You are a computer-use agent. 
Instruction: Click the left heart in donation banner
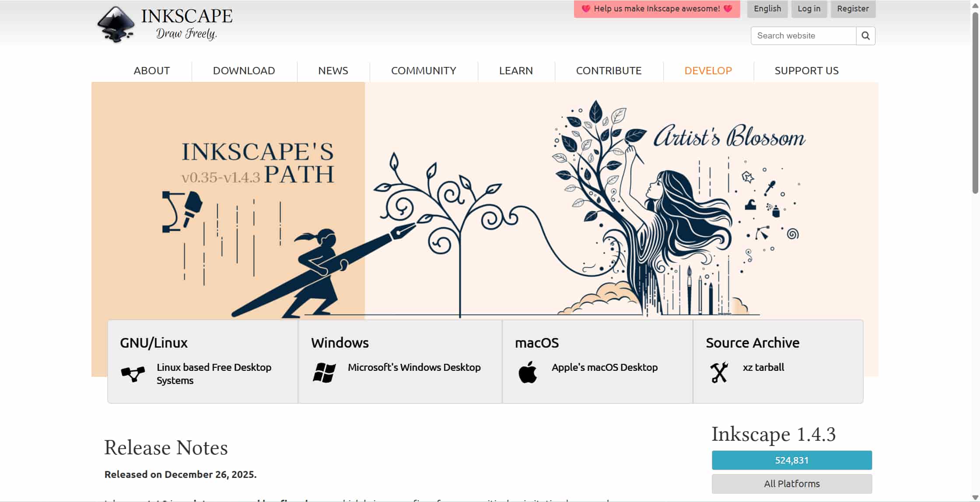coord(585,8)
